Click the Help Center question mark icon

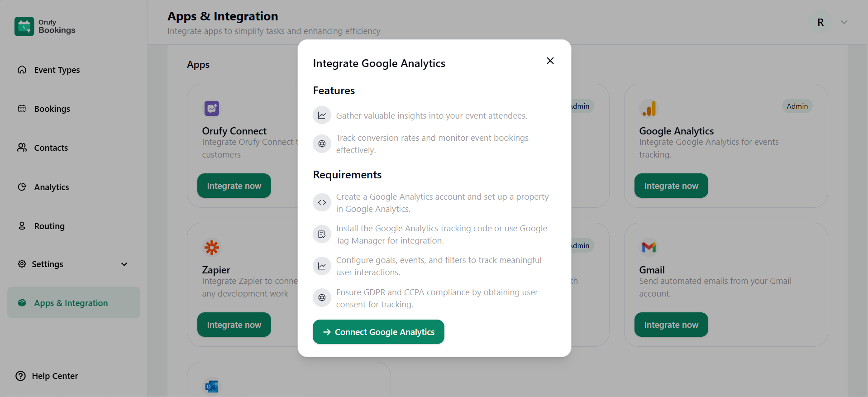coord(21,376)
